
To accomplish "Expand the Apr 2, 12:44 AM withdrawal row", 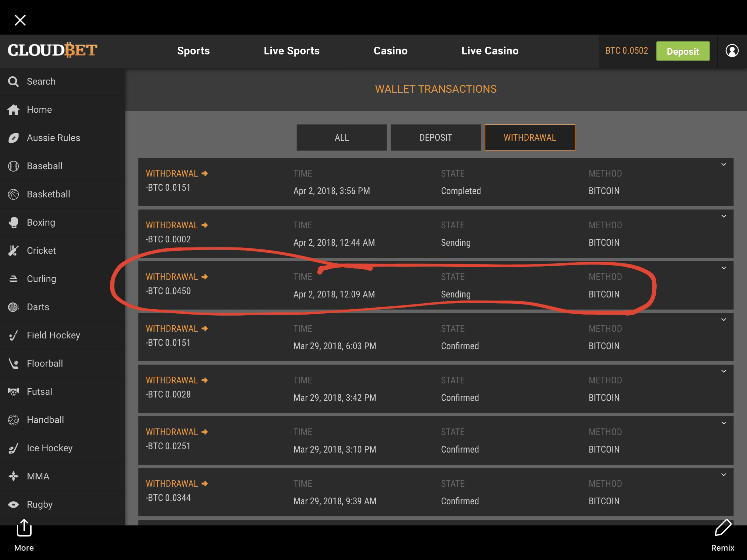I will (x=724, y=216).
